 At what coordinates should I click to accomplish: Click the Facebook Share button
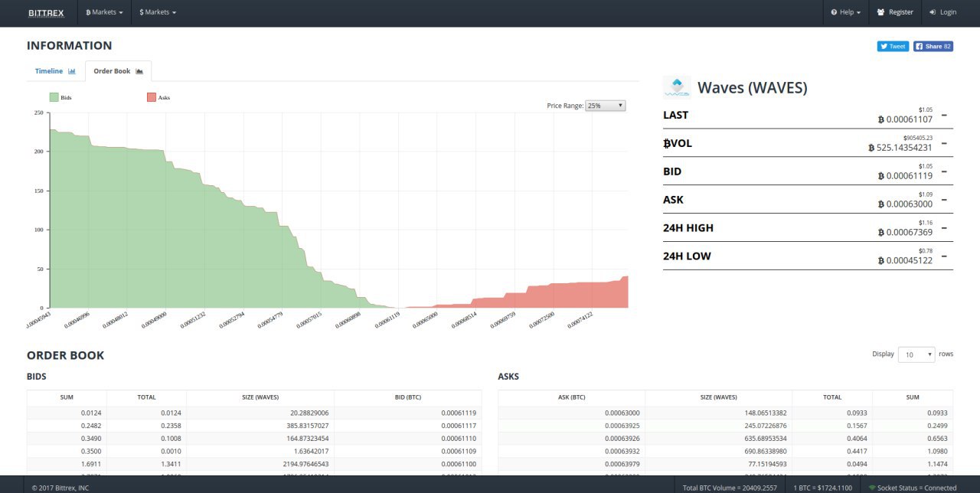point(933,46)
